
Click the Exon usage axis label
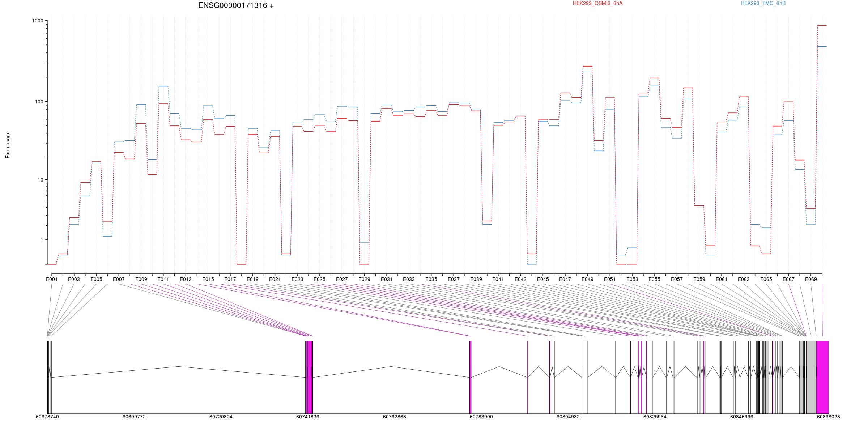pyautogui.click(x=8, y=145)
